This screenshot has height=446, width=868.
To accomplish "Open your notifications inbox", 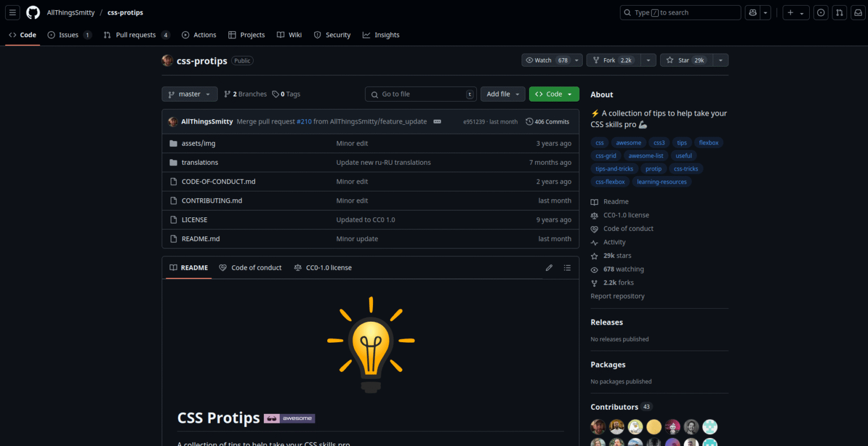I will tap(858, 12).
